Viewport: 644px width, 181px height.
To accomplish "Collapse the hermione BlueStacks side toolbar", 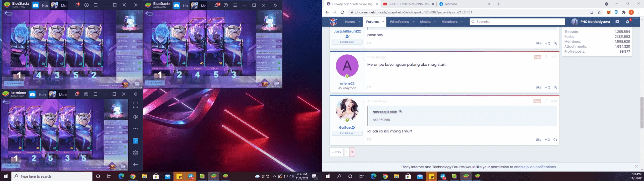I will tap(136, 94).
